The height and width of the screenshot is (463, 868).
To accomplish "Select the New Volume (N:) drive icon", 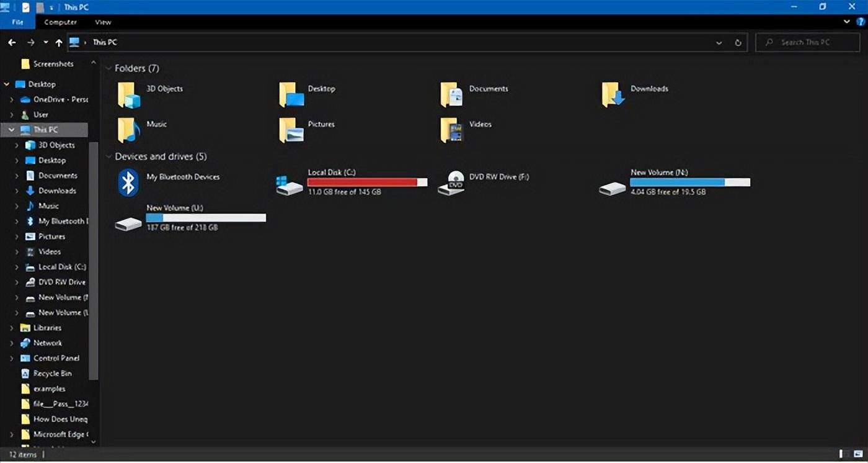I will pos(613,188).
